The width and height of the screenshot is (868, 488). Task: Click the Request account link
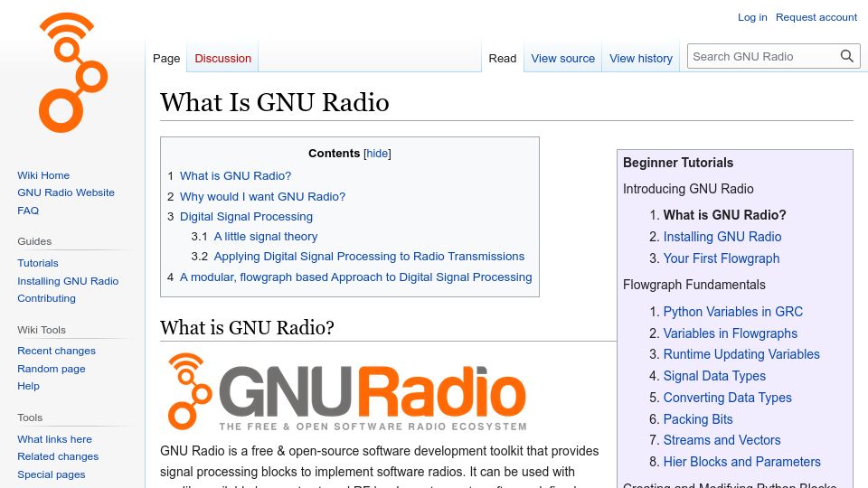click(x=816, y=17)
